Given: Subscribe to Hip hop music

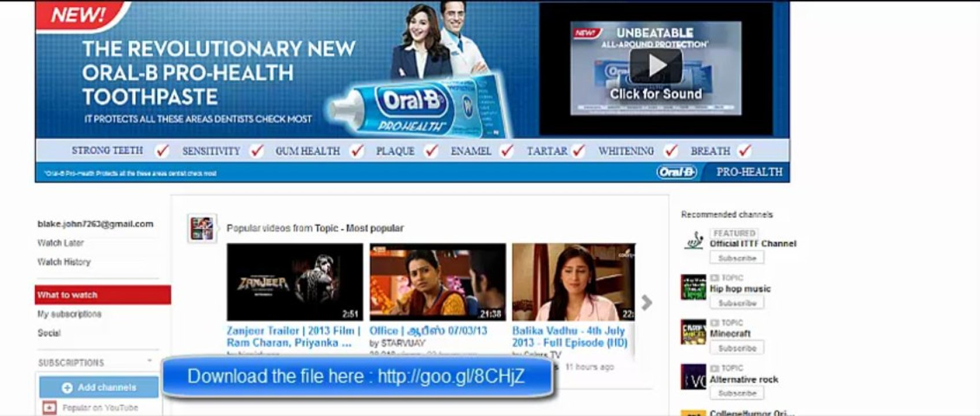Looking at the screenshot, I should [x=737, y=303].
